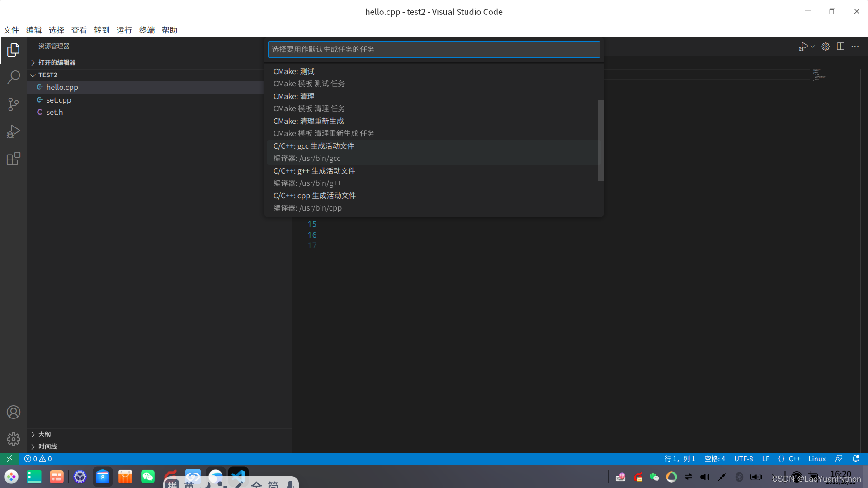Viewport: 868px width, 488px height.
Task: Click the braces icon next to C++ language mode
Action: tap(781, 459)
